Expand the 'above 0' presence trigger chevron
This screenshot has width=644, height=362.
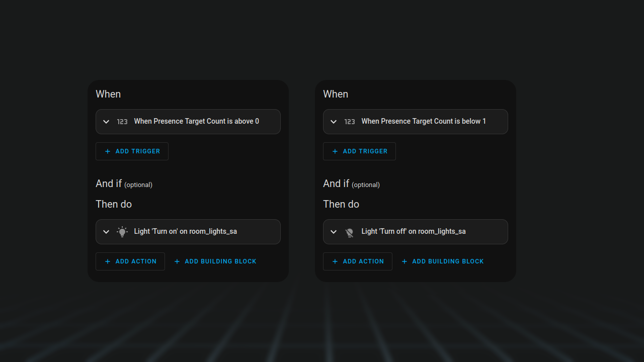click(106, 122)
